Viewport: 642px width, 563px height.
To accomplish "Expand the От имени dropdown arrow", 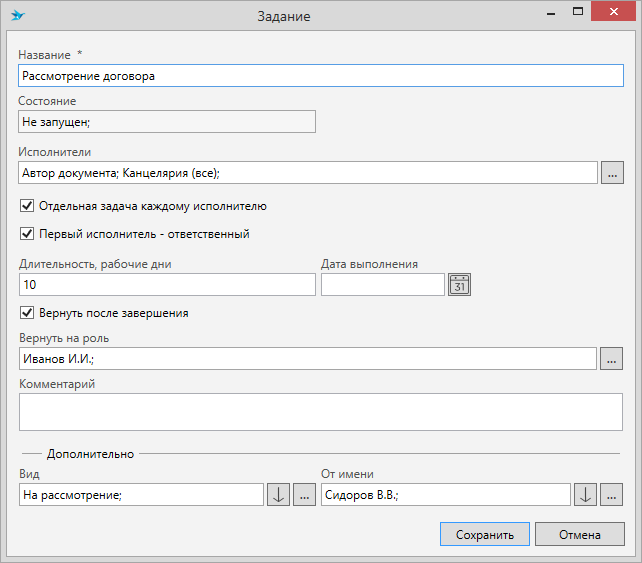I will pos(585,495).
